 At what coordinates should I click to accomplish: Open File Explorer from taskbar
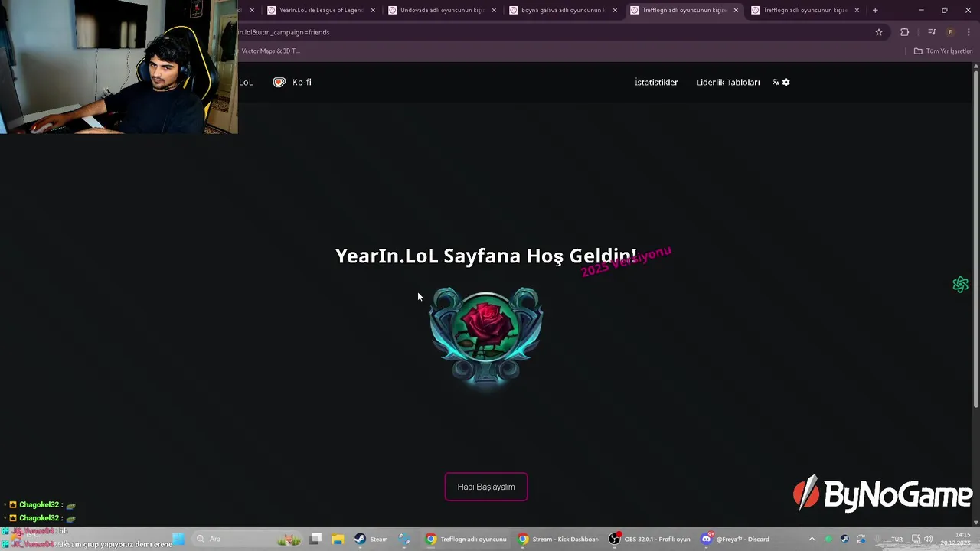pos(338,539)
